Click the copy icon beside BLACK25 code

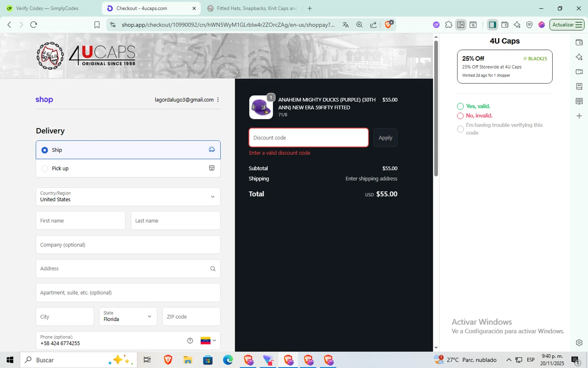point(525,59)
